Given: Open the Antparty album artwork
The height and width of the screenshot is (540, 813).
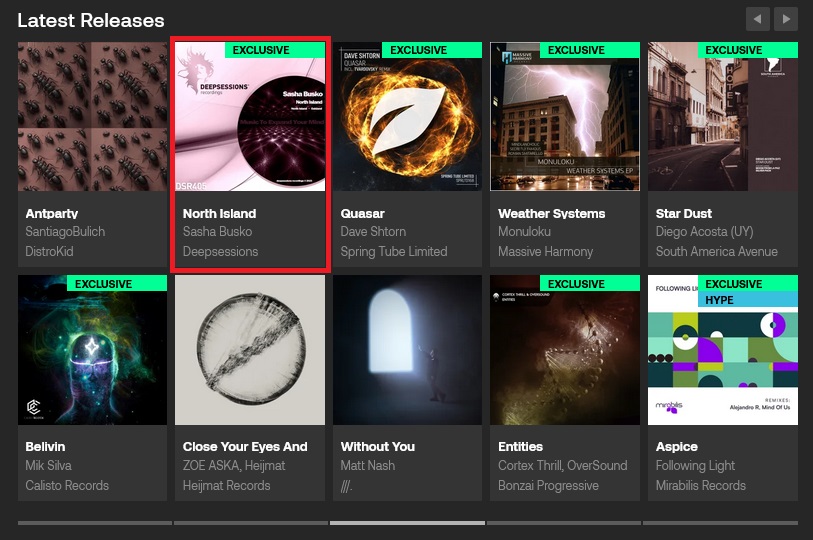Looking at the screenshot, I should pyautogui.click(x=92, y=117).
